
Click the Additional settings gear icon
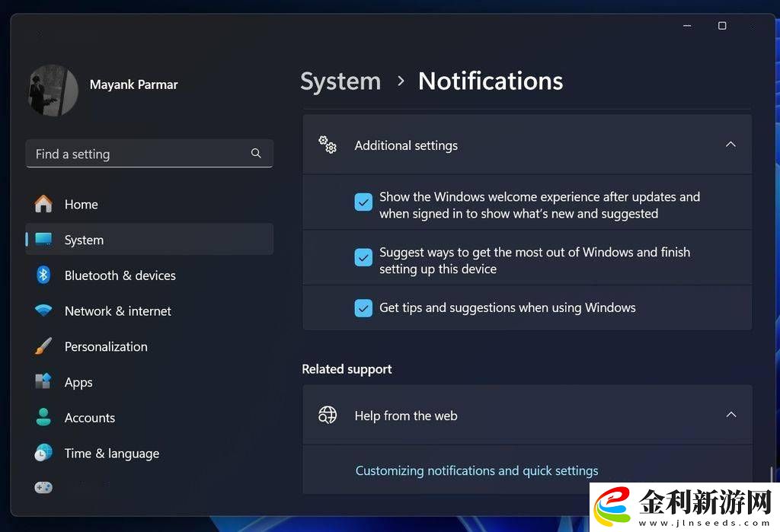pyautogui.click(x=328, y=144)
